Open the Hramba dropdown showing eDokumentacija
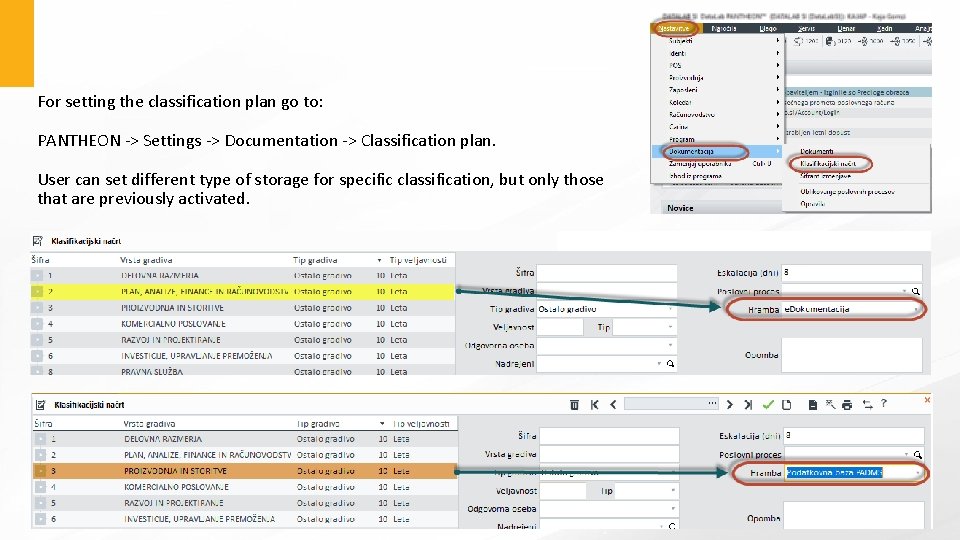The image size is (960, 540). (x=916, y=309)
